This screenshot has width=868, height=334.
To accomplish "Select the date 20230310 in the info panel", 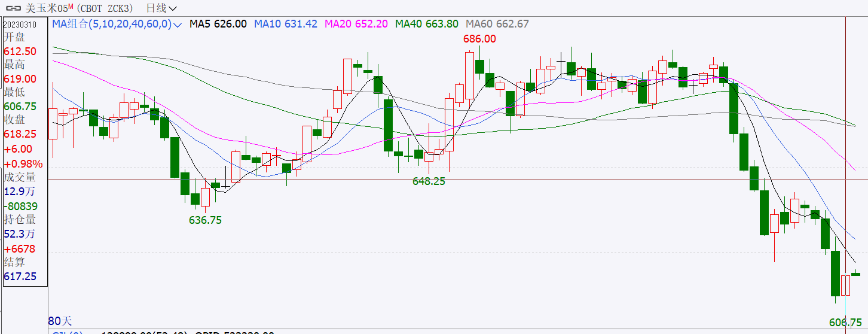I will click(20, 25).
